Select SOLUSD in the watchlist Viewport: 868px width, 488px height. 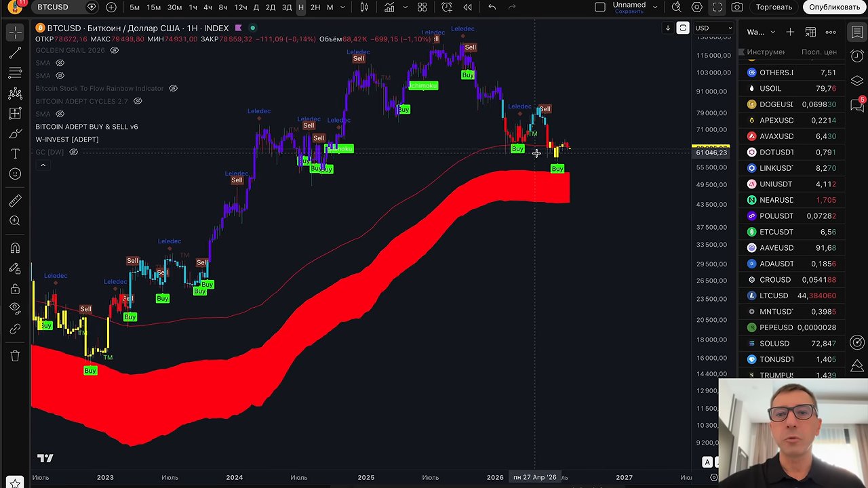coord(793,344)
